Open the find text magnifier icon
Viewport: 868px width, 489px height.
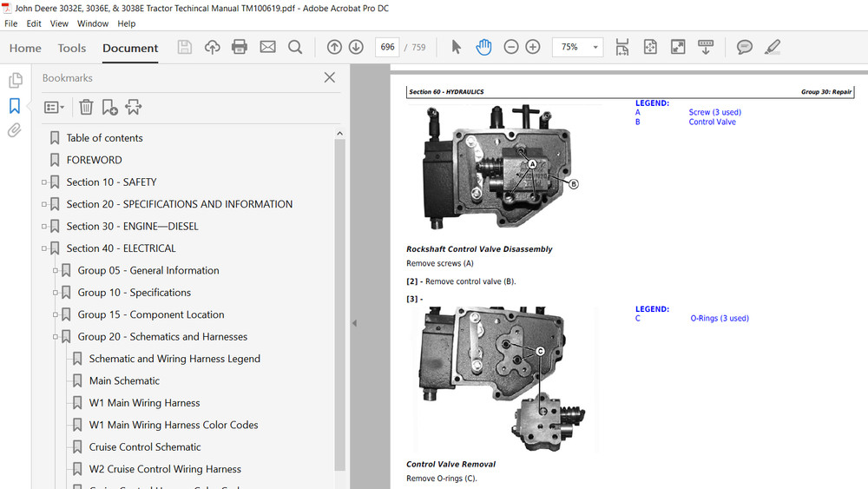point(295,47)
